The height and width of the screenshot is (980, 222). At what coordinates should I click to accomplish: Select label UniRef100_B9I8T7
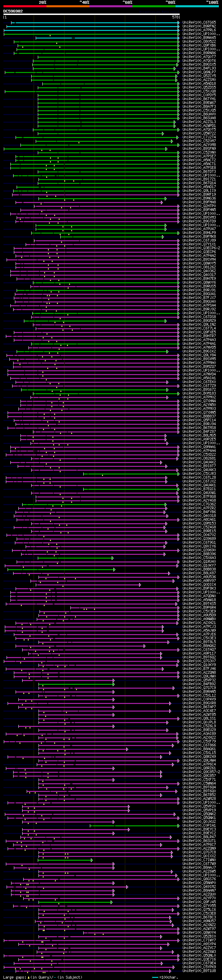click(x=199, y=466)
